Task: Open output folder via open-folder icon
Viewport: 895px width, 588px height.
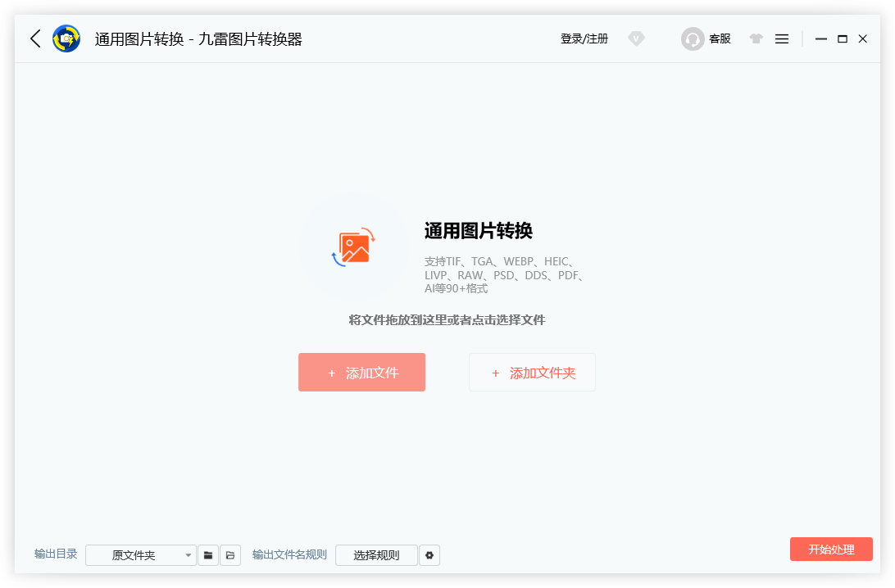Action: 230,555
